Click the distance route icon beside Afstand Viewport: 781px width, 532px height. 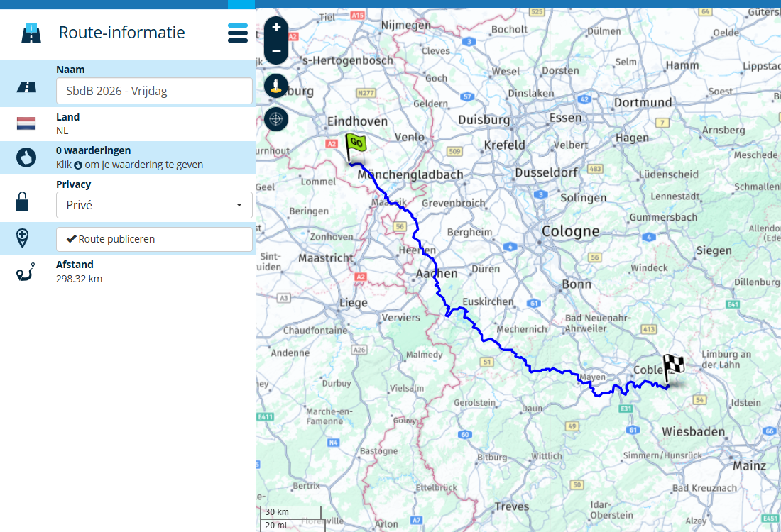(26, 272)
